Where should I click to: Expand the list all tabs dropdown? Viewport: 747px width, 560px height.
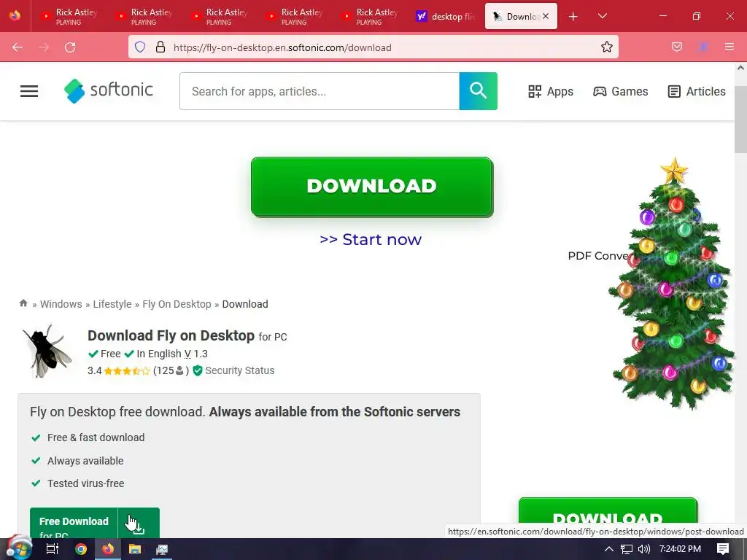tap(602, 17)
